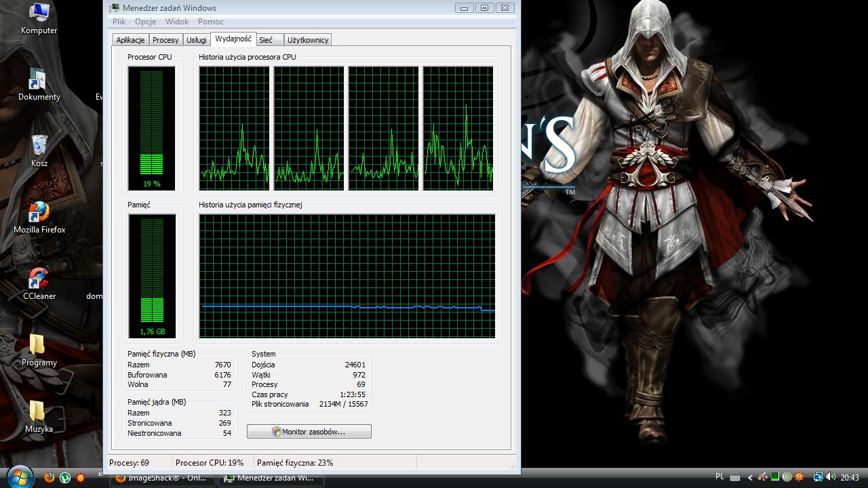The height and width of the screenshot is (488, 868).
Task: Open the Widok menu
Action: 177,22
